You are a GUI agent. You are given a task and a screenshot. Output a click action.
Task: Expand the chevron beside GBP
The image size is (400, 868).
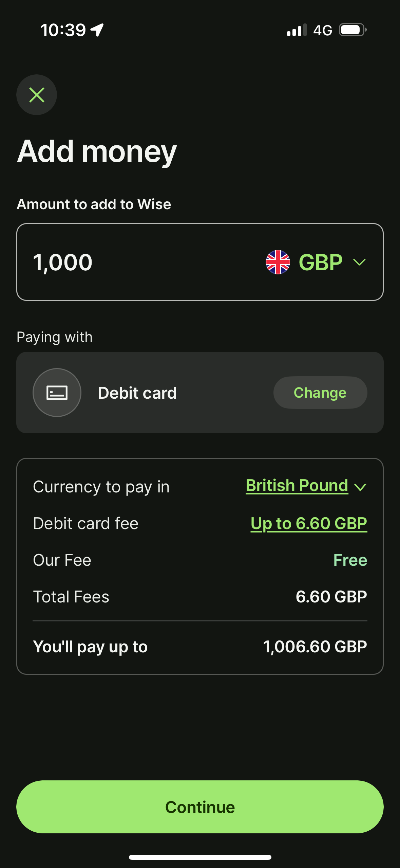359,262
